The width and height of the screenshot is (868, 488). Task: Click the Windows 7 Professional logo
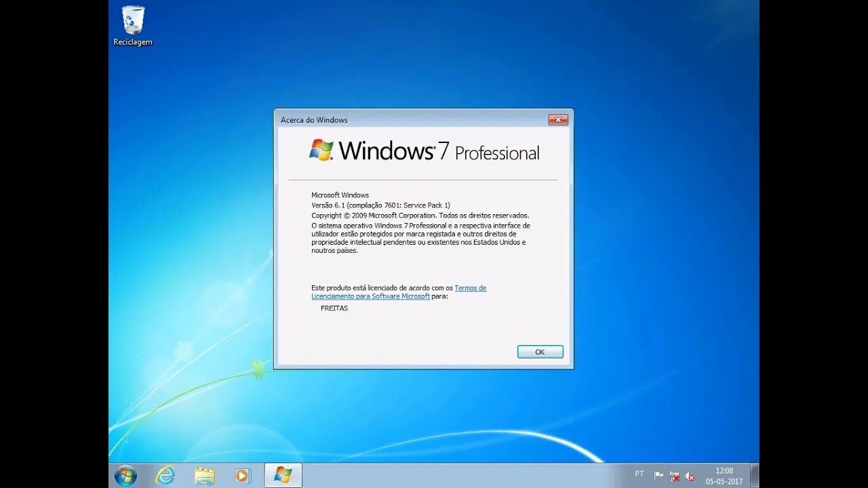pyautogui.click(x=424, y=150)
